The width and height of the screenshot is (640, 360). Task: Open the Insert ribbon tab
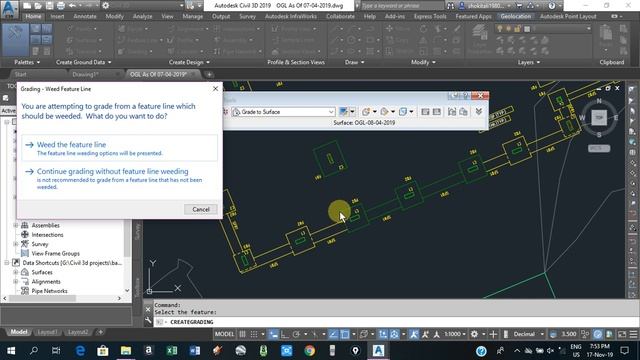pos(57,16)
